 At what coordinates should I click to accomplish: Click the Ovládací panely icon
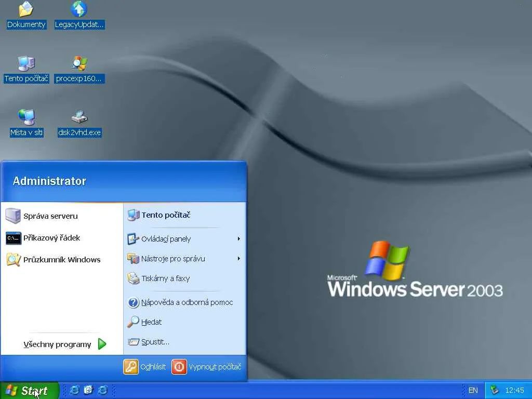coord(133,239)
